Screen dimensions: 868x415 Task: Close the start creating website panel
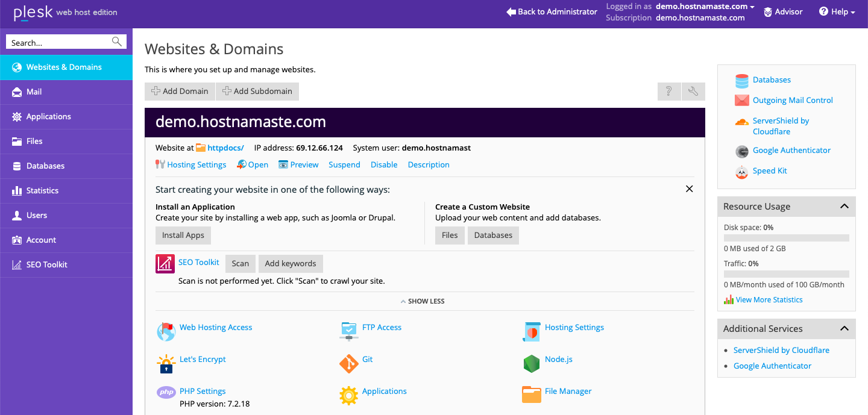pos(689,189)
